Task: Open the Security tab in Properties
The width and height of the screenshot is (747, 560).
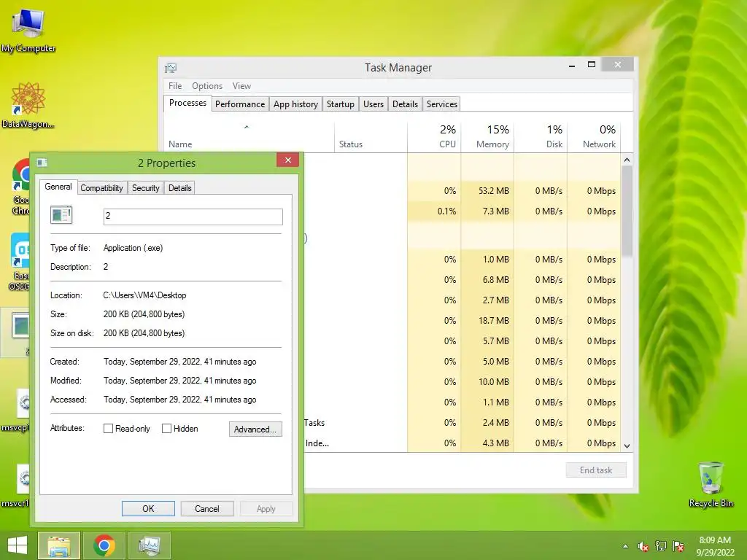Action: [x=145, y=187]
